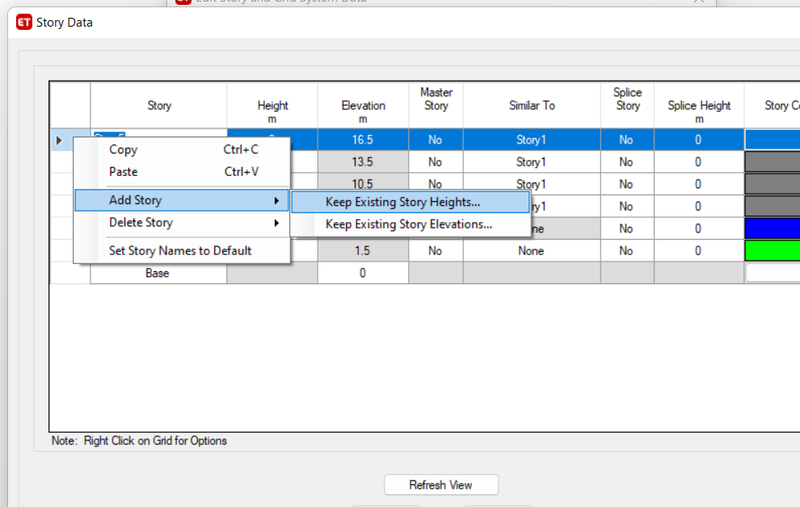Click the Splice Height column header
The height and width of the screenshot is (507, 800).
[x=699, y=106]
